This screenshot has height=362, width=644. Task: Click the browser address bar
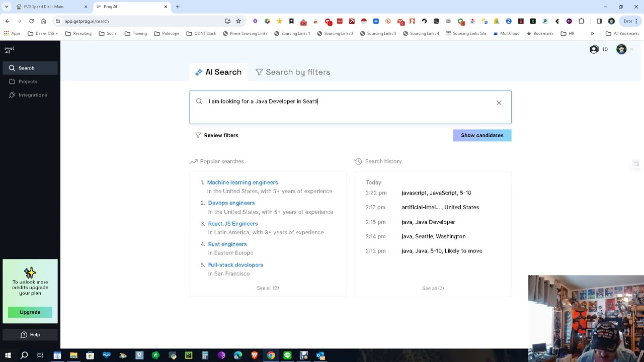[141, 21]
